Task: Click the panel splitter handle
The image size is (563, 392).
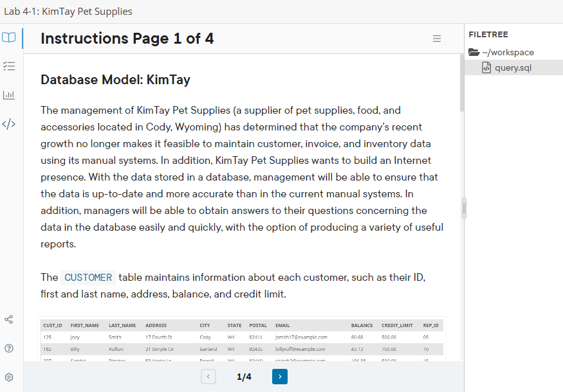Action: [464, 208]
